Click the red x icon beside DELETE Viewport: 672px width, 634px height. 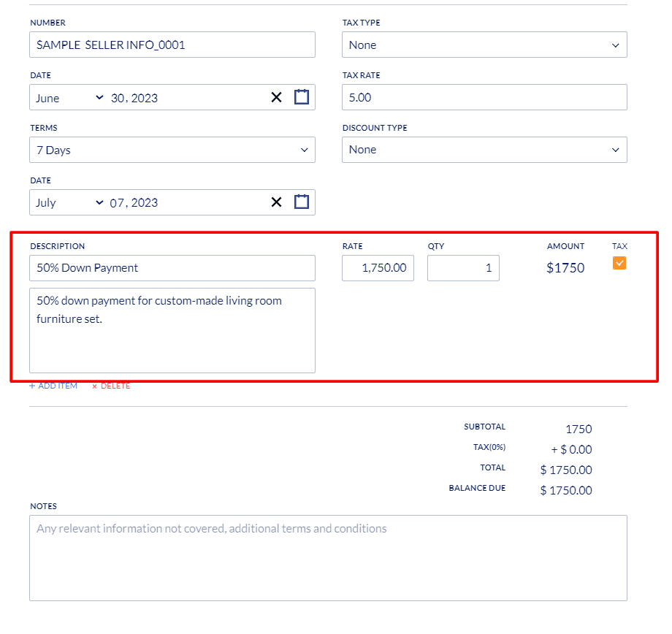[93, 385]
